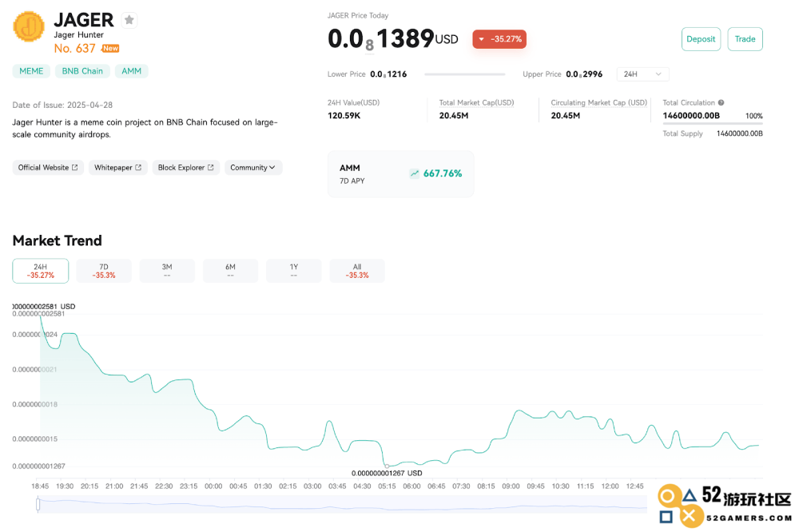Click the 'Upper Price' label
799x532 pixels.
point(542,74)
